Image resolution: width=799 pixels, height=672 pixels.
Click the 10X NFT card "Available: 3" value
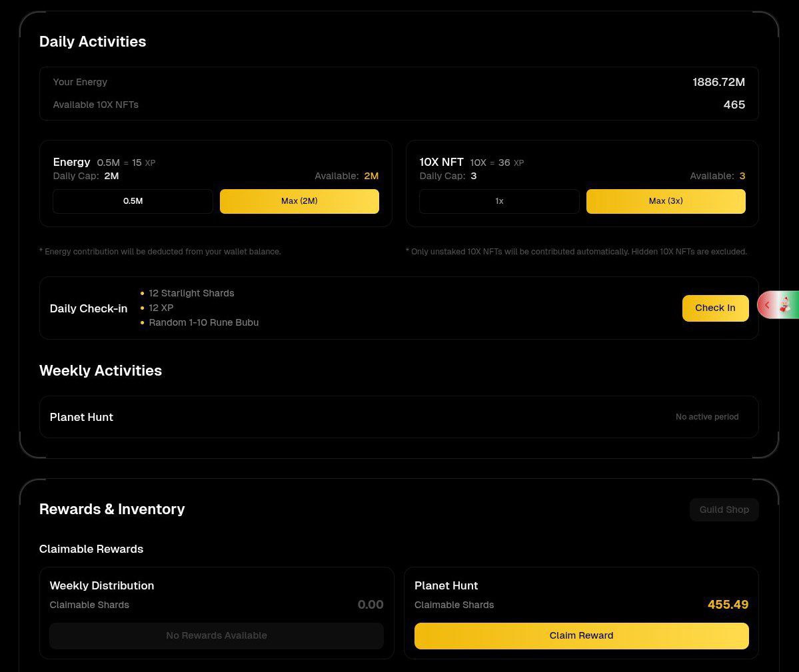pyautogui.click(x=718, y=176)
